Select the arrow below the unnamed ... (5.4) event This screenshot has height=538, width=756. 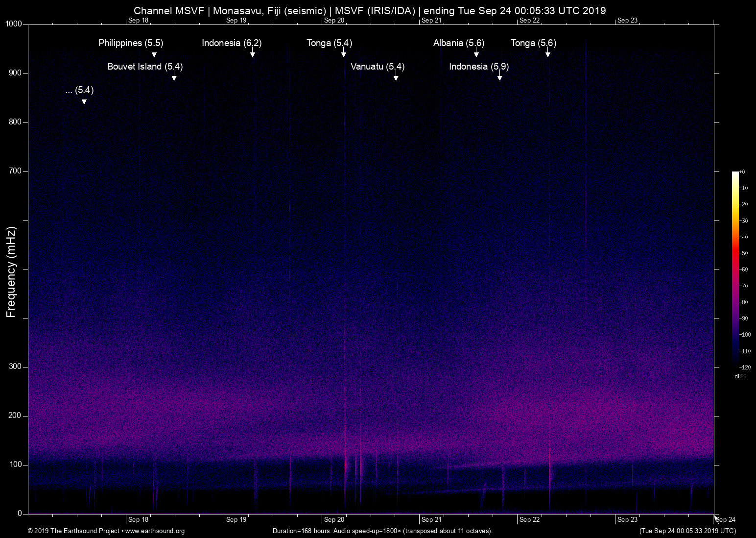(84, 100)
